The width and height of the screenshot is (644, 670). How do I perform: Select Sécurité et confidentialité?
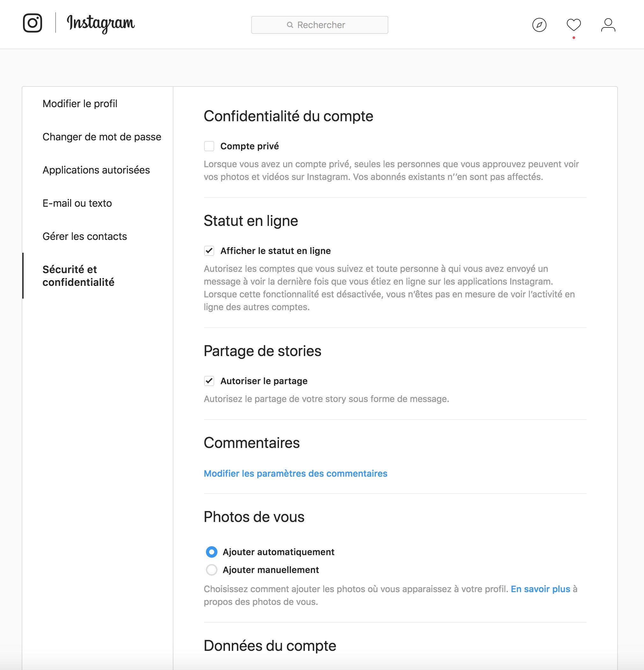click(x=78, y=276)
